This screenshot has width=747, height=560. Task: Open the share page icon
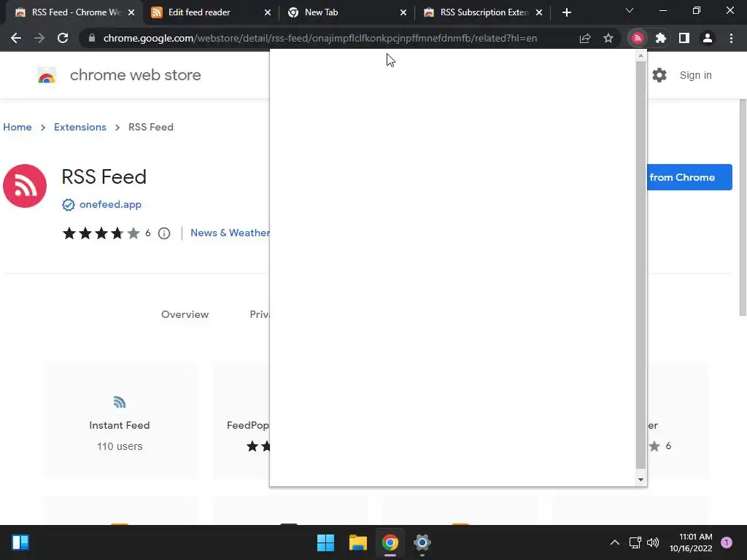[585, 38]
